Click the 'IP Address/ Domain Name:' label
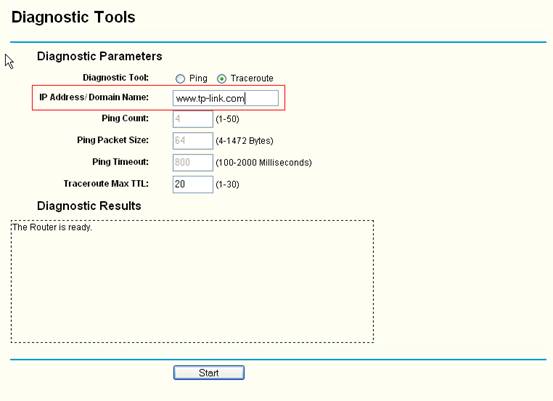553x401 pixels. click(x=94, y=97)
